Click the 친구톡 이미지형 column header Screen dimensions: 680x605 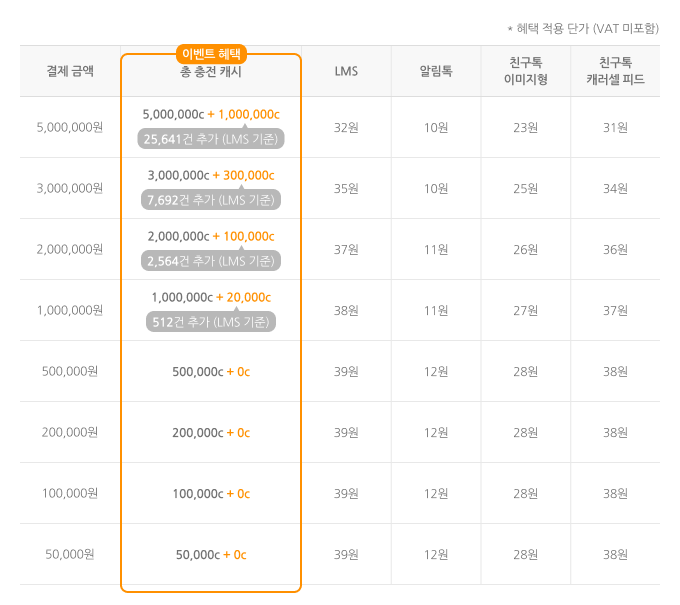[526, 71]
